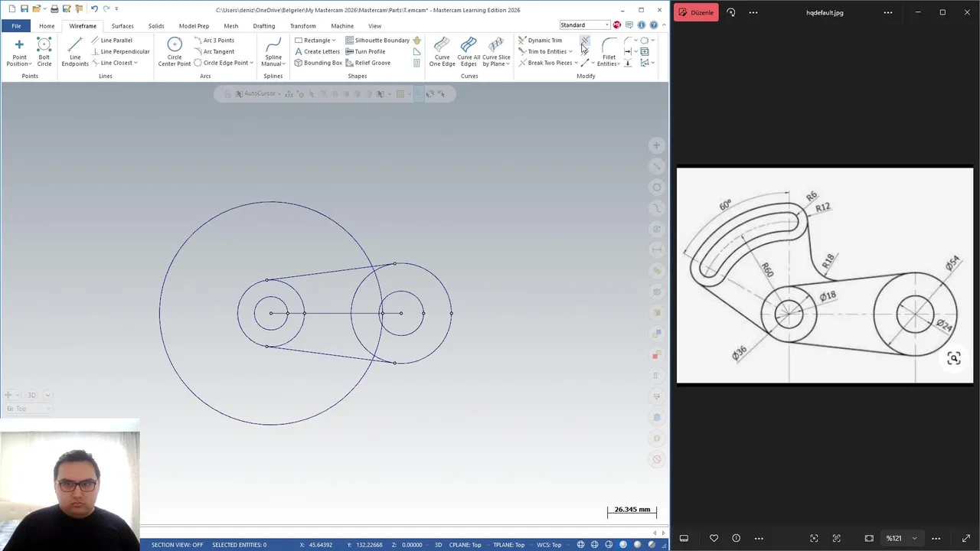Select the Fillet Entities tool
This screenshot has width=980, height=551.
click(x=609, y=51)
